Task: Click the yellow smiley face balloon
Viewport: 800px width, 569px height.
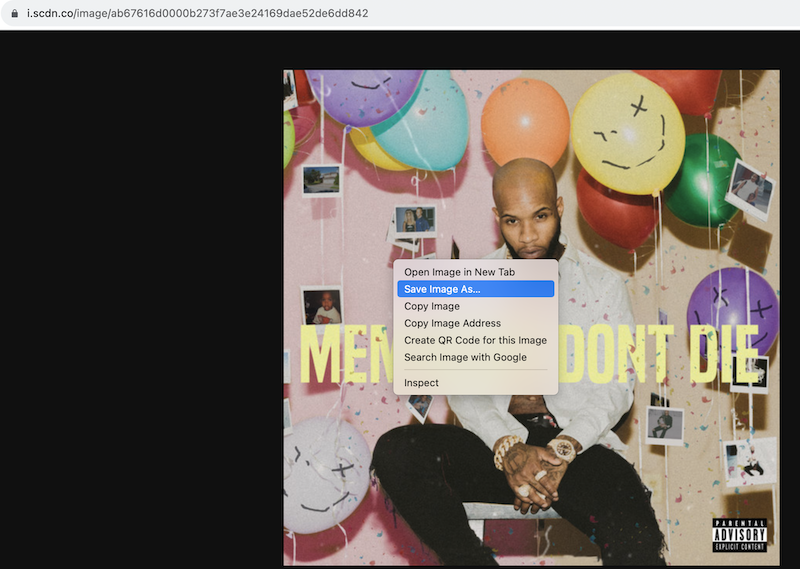Action: pyautogui.click(x=627, y=132)
